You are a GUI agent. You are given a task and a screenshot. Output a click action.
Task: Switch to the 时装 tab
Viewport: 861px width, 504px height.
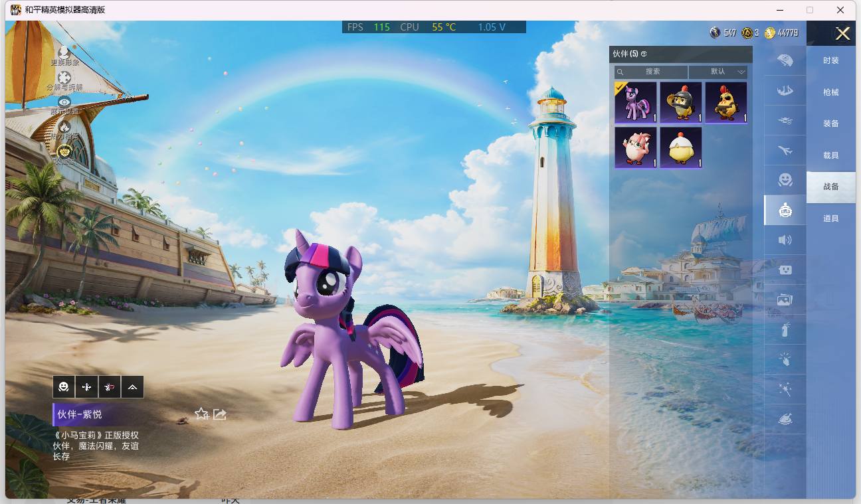pos(831,60)
